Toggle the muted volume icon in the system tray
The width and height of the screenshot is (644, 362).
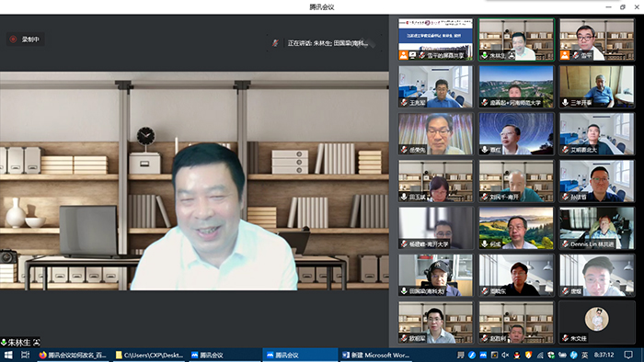click(x=505, y=355)
